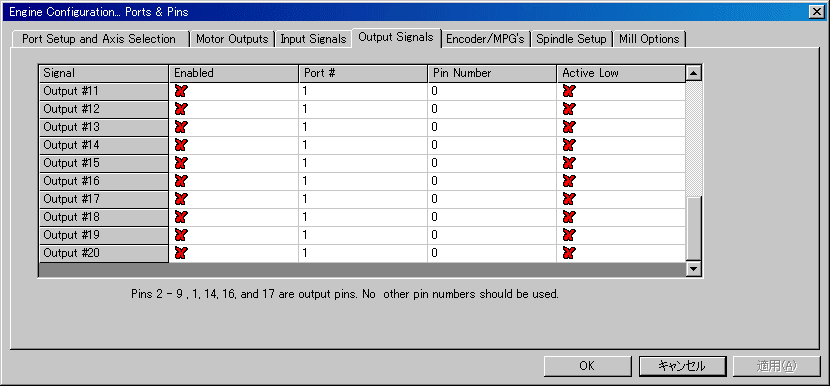830x386 pixels.
Task: Toggle Enabled mark for Output #16
Action: [181, 181]
